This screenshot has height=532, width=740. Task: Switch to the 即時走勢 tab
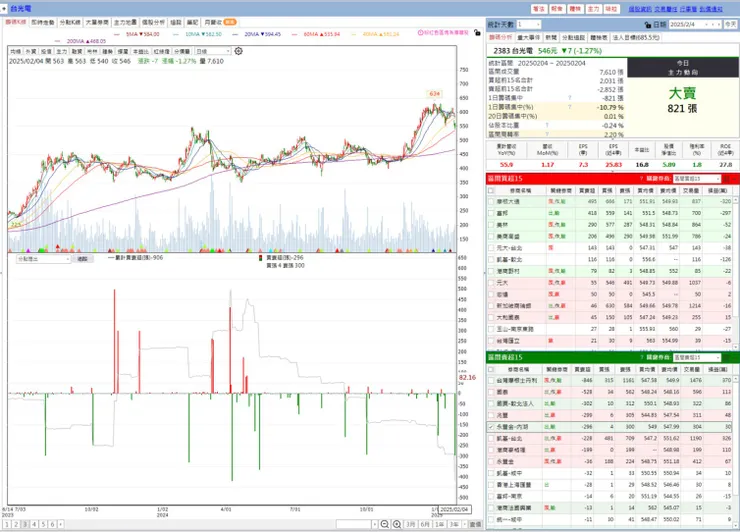point(43,22)
